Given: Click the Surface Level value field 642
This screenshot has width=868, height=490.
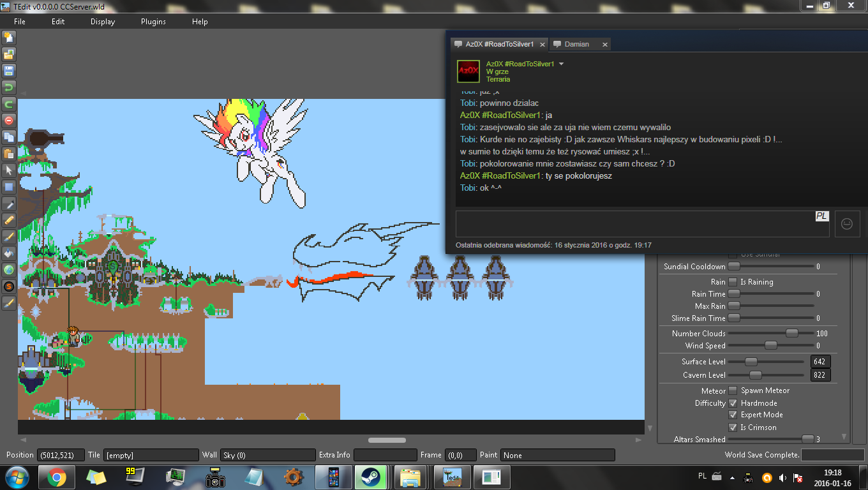Looking at the screenshot, I should pos(821,362).
